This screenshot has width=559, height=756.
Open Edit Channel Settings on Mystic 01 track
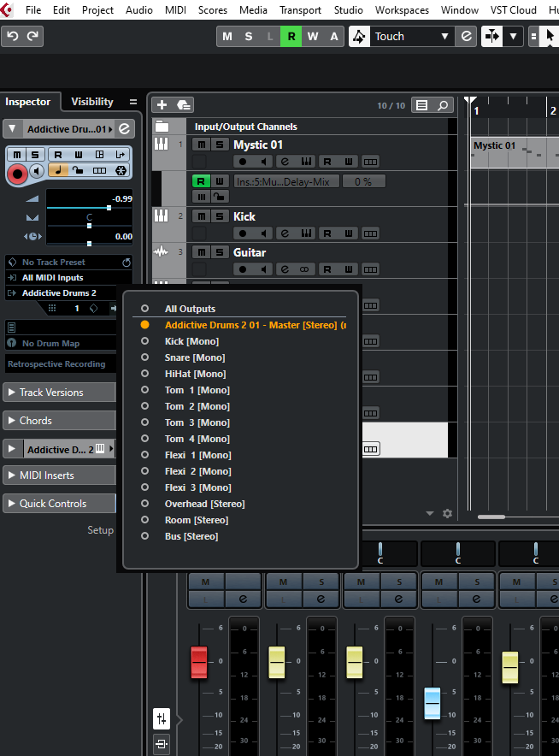285,162
